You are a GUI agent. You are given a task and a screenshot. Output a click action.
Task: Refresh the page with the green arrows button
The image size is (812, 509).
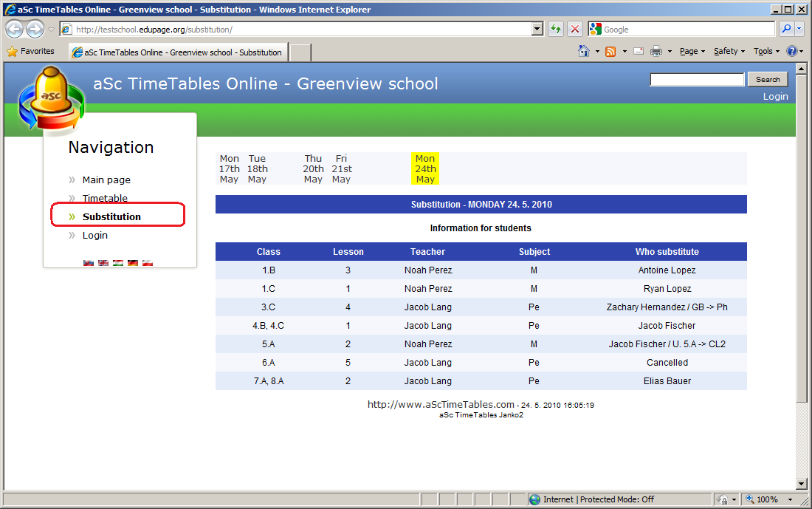point(556,29)
